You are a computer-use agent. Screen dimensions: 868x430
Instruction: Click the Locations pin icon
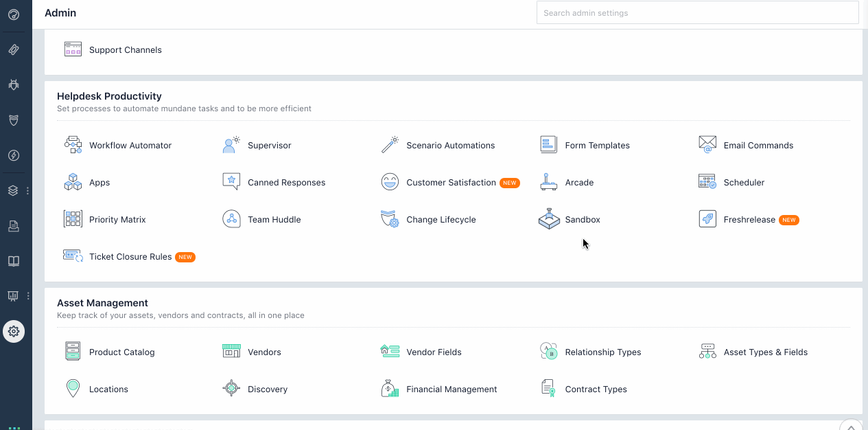73,389
